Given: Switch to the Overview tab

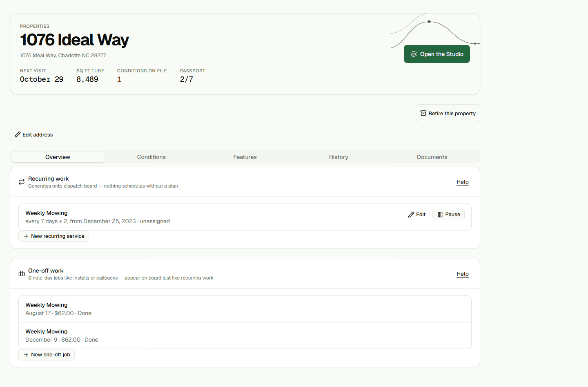Looking at the screenshot, I should coord(58,157).
